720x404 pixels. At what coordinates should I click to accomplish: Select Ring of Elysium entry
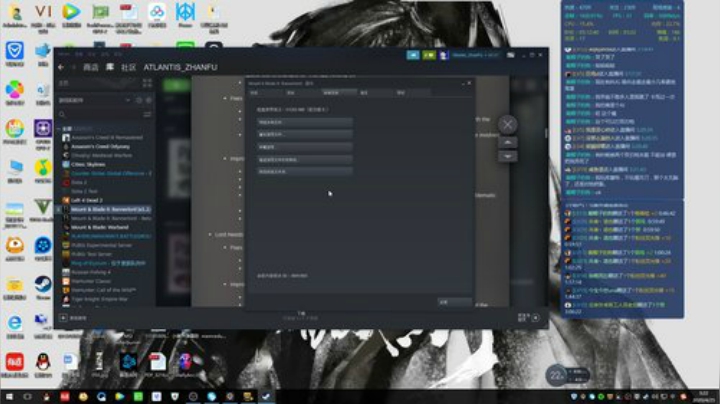(x=107, y=263)
